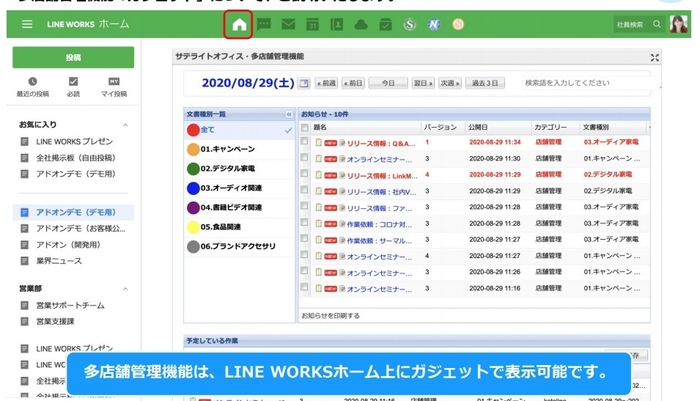The width and height of the screenshot is (700, 401).
Task: Open the Calendar icon in top bar
Action: coord(312,24)
